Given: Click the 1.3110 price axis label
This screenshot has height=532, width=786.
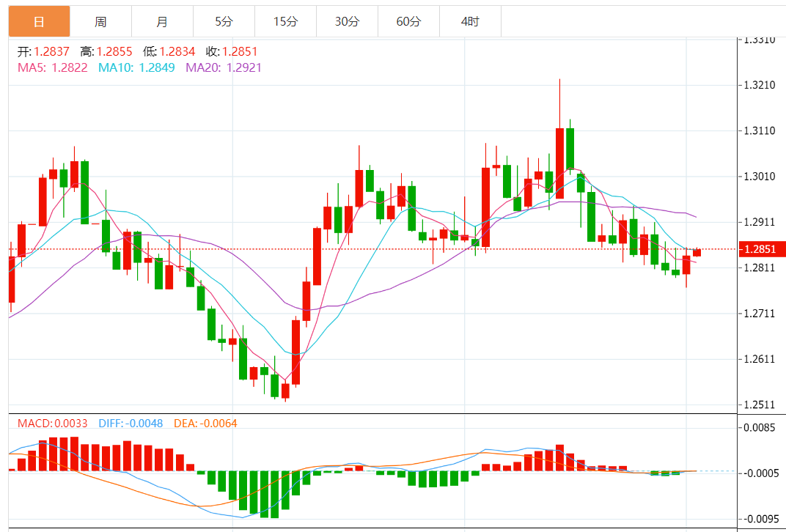Looking at the screenshot, I should (760, 130).
